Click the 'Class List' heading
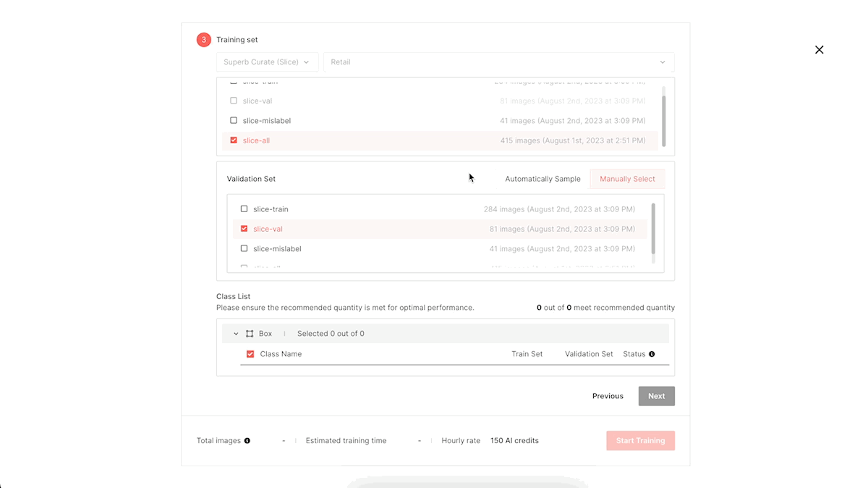This screenshot has height=488, width=868. [x=233, y=296]
